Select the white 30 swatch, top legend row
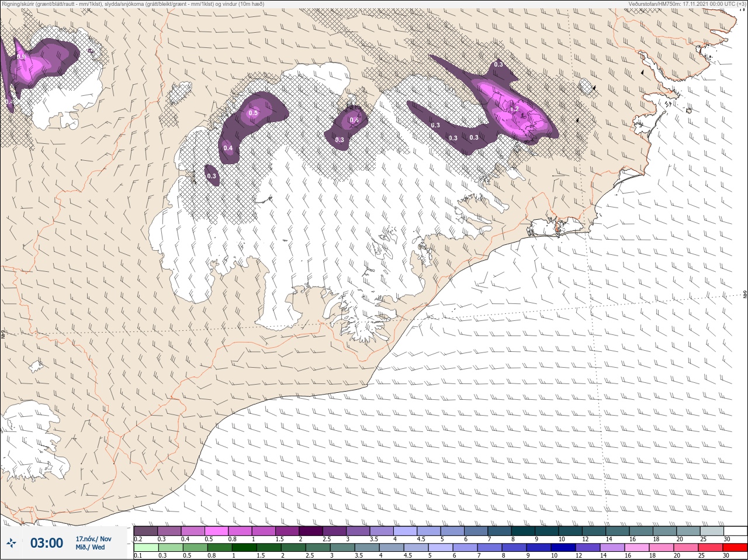Screen dimensions: 748x560 pyautogui.click(x=735, y=531)
